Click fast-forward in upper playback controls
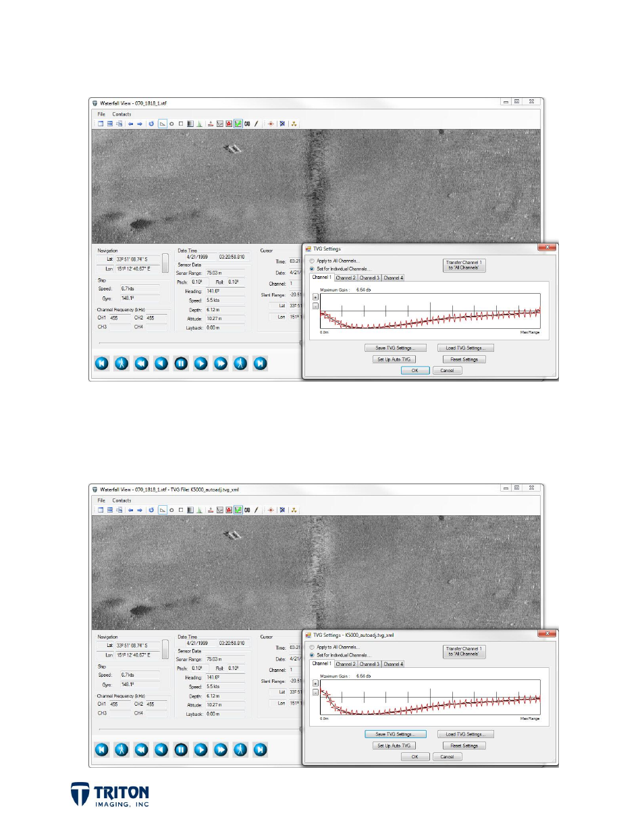Image resolution: width=644 pixels, height=834 pixels. pyautogui.click(x=221, y=363)
